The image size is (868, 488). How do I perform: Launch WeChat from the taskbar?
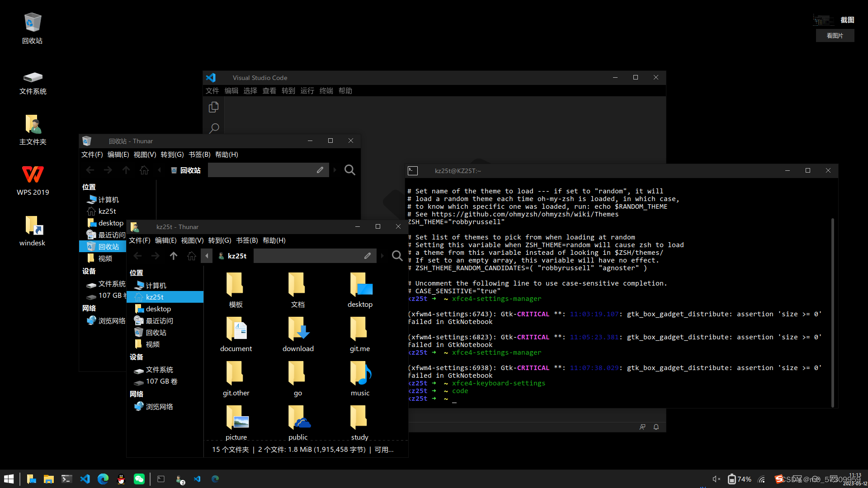coord(139,479)
